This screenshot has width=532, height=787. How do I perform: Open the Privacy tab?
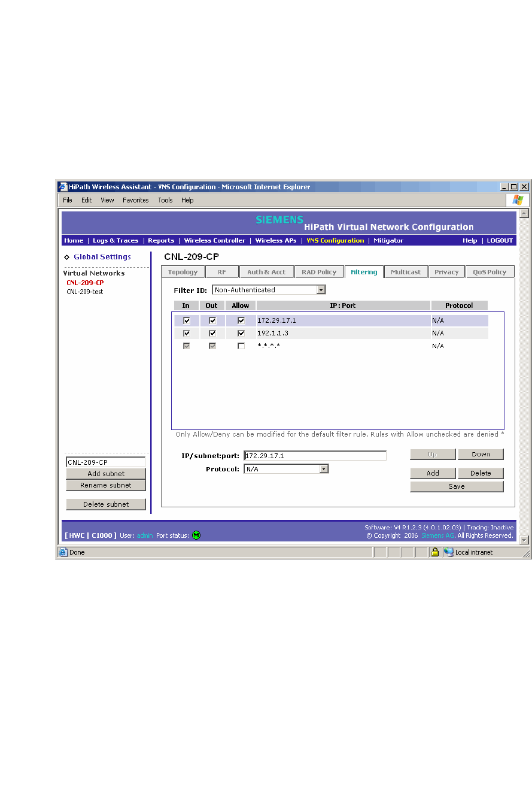(x=446, y=272)
